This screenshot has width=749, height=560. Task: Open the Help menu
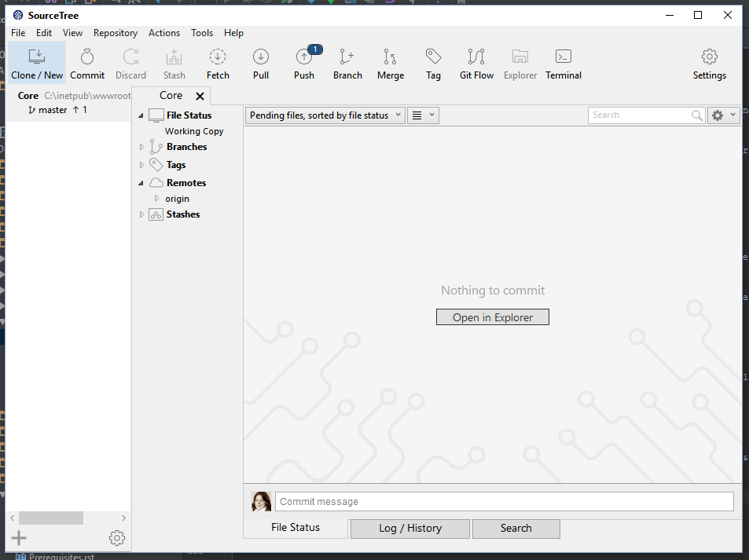pyautogui.click(x=233, y=33)
